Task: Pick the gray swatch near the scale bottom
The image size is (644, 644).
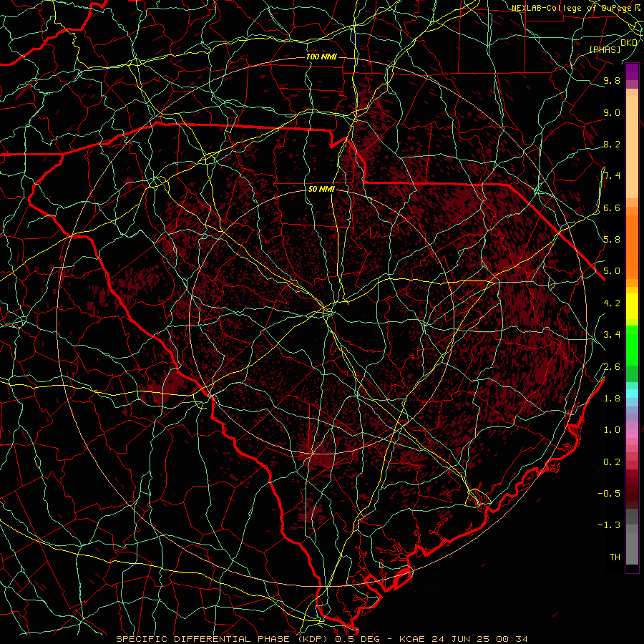Action: 632,548
